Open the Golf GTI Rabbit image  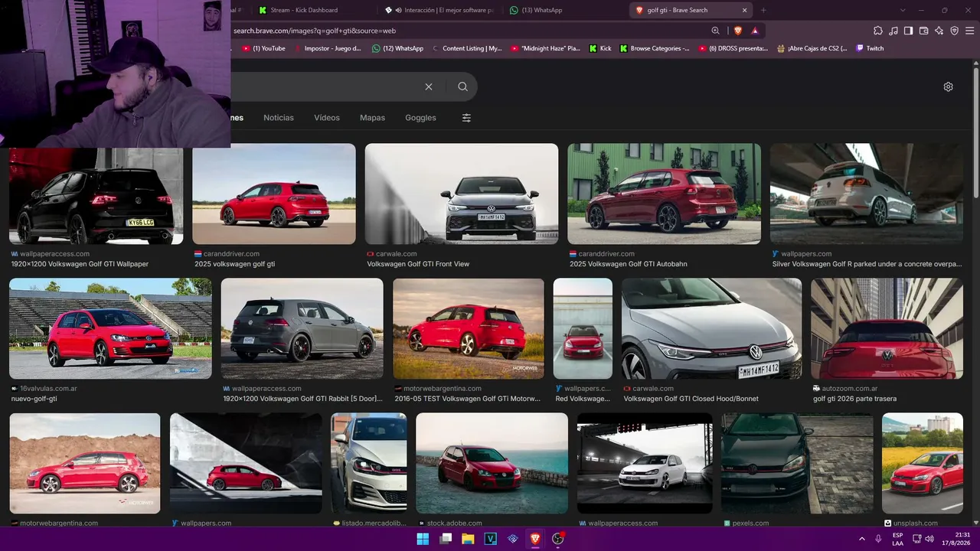tap(302, 328)
